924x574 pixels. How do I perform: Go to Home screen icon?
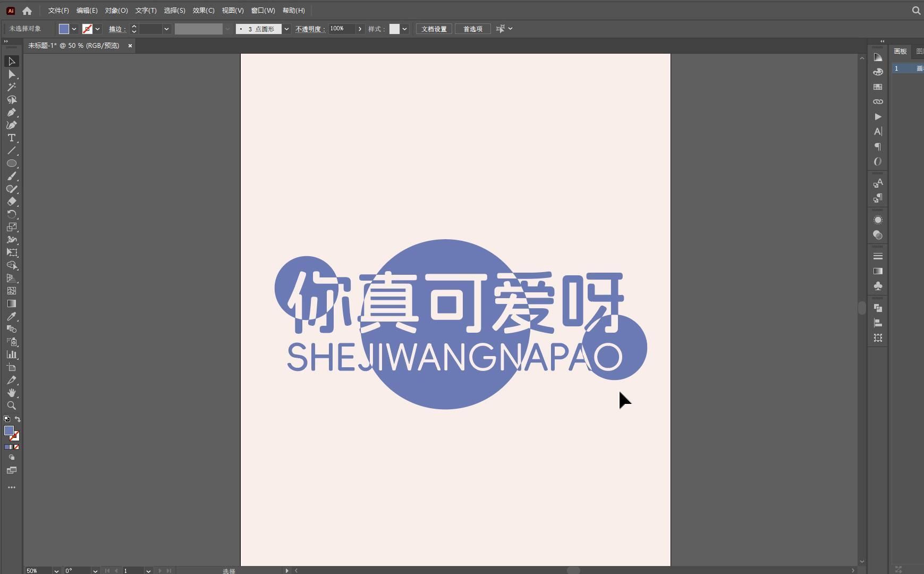[x=27, y=11]
